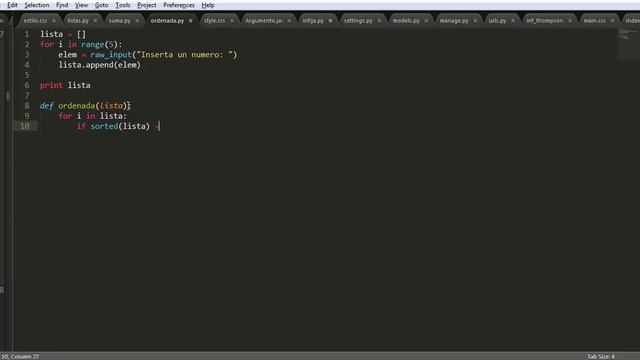The image size is (640, 360).
Task: Close the listas.py tab
Action: pos(96,20)
